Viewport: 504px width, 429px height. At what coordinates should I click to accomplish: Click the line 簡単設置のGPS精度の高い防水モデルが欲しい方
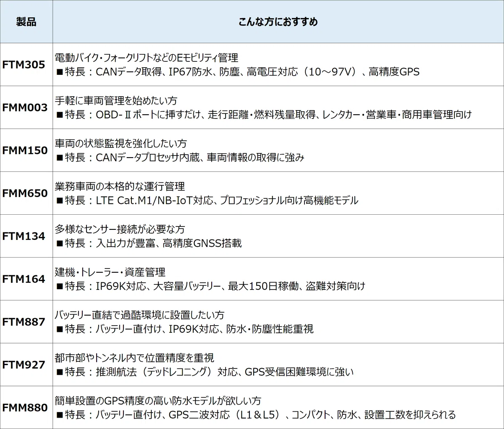158,400
